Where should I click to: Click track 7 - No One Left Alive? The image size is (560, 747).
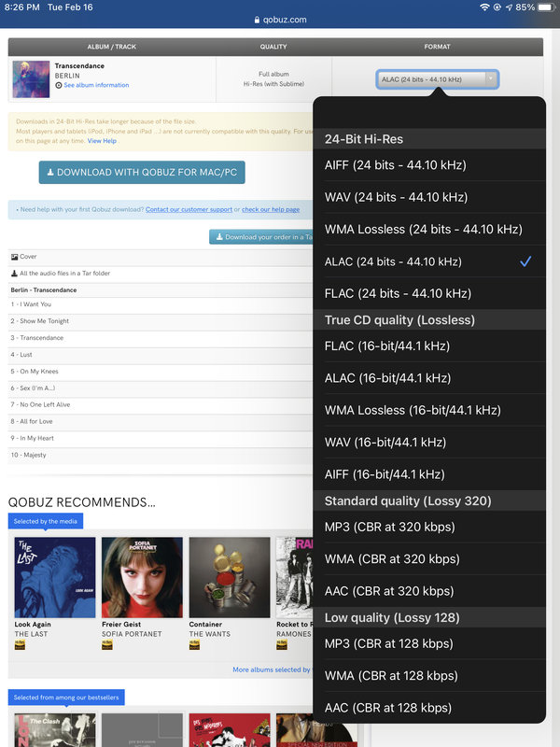coord(161,405)
